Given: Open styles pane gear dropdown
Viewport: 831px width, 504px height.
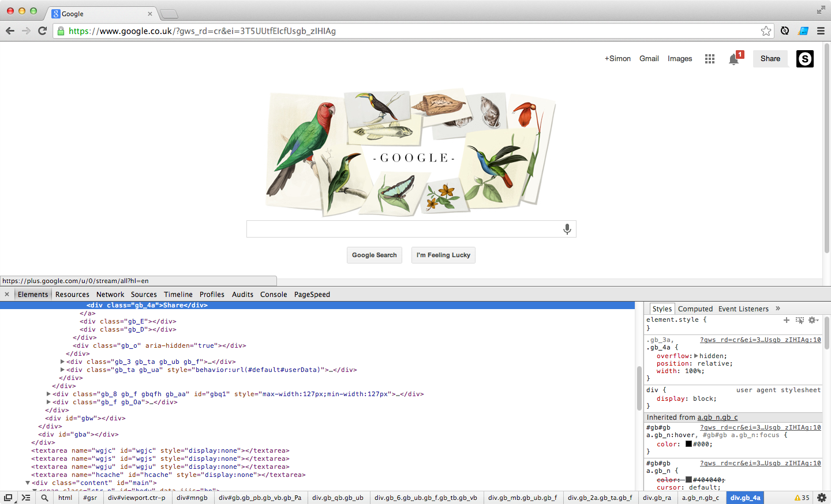Looking at the screenshot, I should [813, 320].
